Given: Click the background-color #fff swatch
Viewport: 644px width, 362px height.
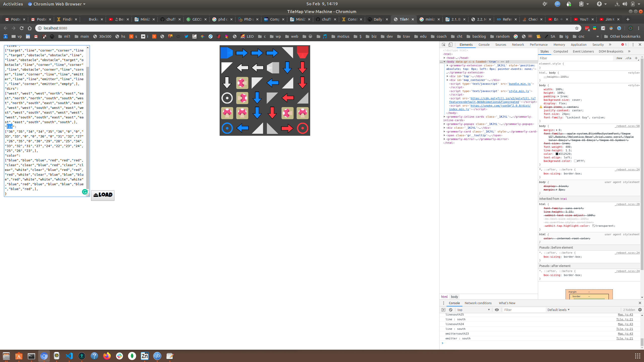Looking at the screenshot, I should click(x=575, y=161).
